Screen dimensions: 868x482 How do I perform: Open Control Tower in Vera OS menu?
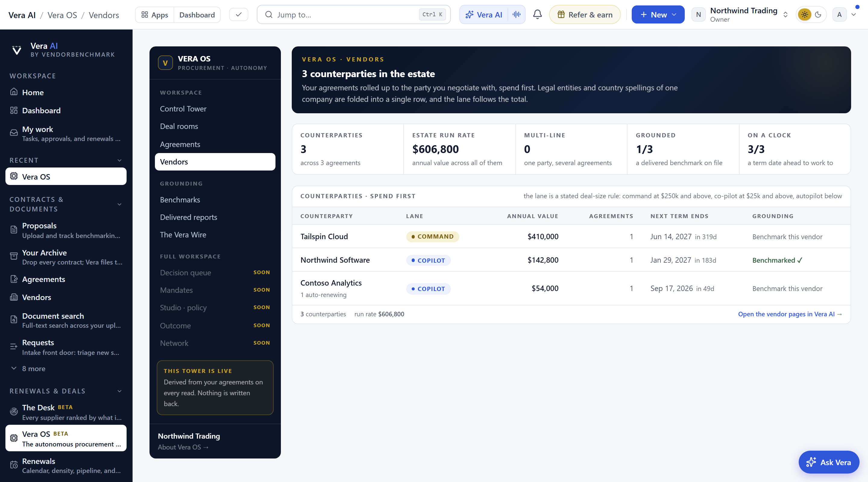click(215, 109)
